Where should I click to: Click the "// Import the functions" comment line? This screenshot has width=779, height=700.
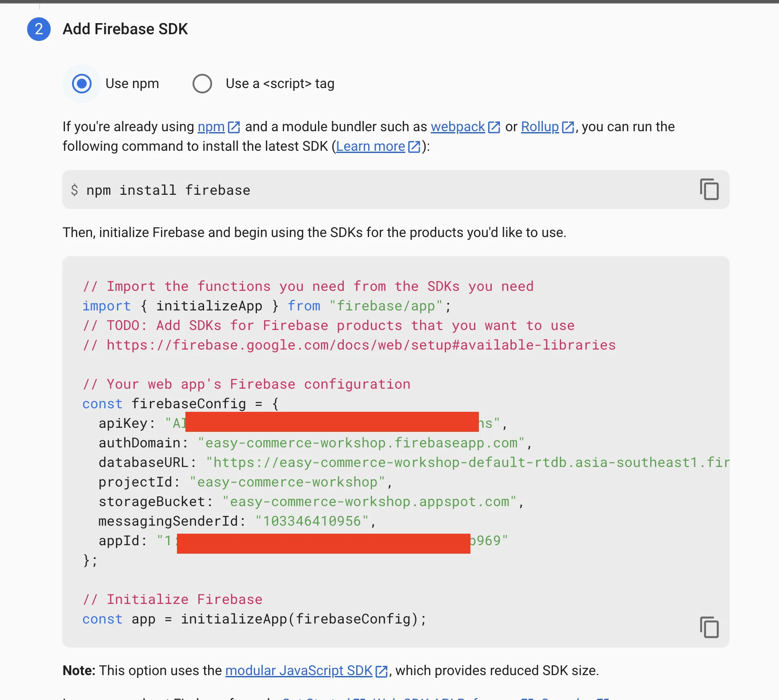tap(308, 286)
